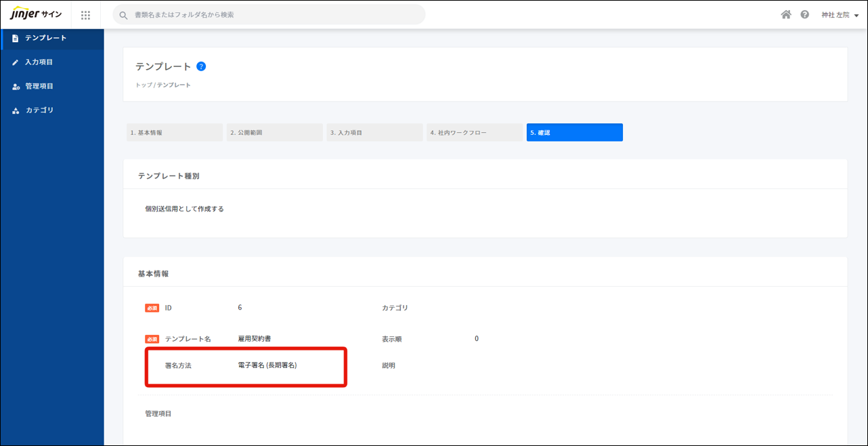Screen dimensions: 868x446
Task: Switch to step 1. 基本情報
Action: [174, 133]
